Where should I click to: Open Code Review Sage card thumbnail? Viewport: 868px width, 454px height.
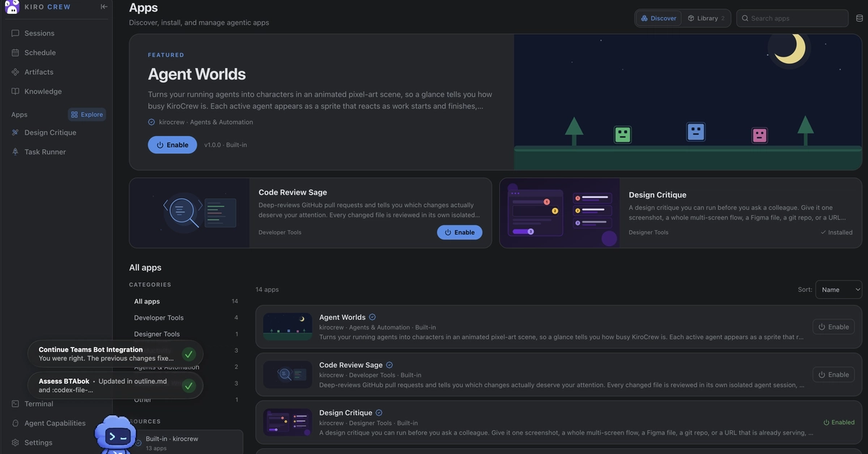point(190,213)
